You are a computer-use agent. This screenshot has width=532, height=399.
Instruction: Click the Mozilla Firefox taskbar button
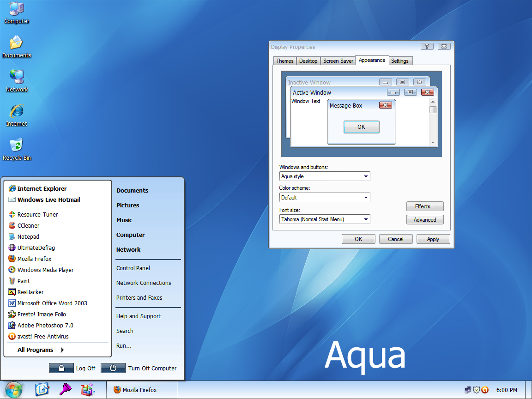tap(142, 390)
